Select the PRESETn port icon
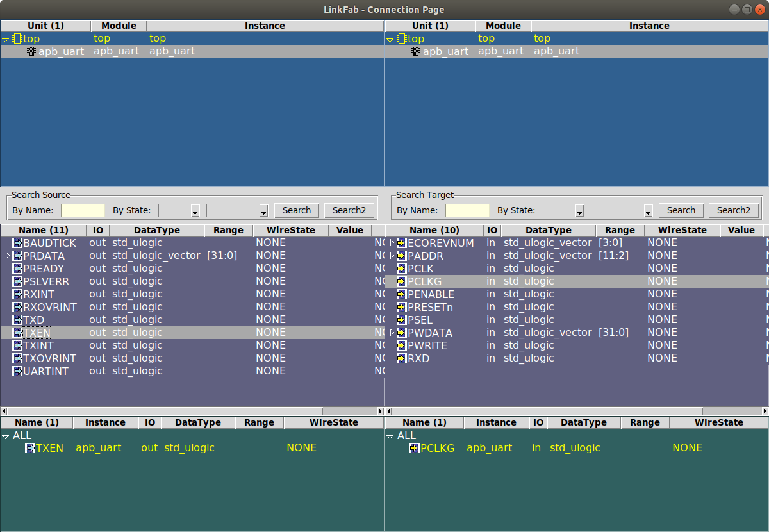 click(402, 307)
